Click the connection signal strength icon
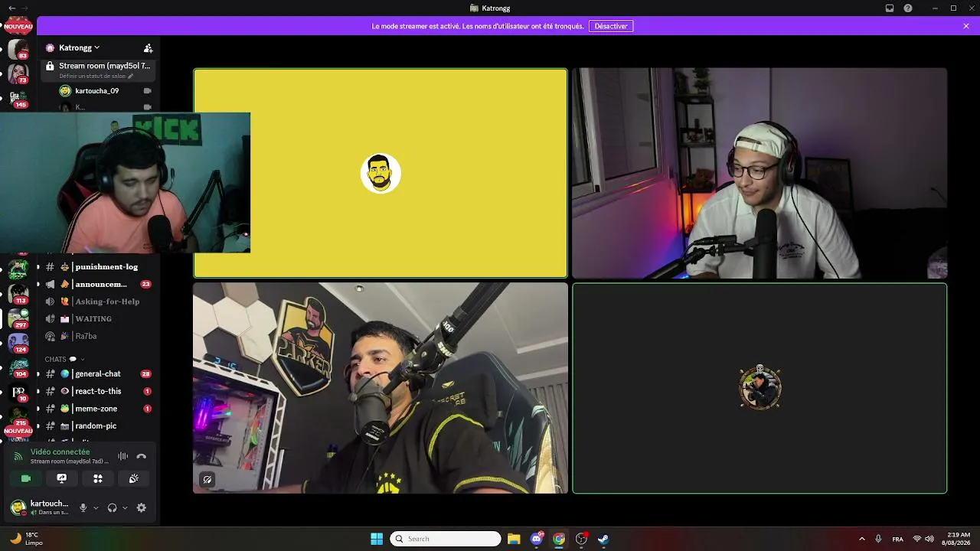 tap(18, 457)
